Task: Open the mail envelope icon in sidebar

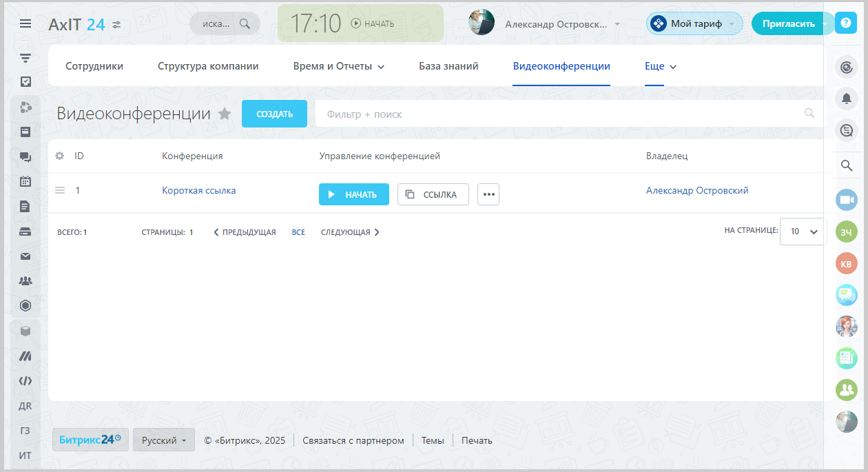Action: tap(25, 256)
